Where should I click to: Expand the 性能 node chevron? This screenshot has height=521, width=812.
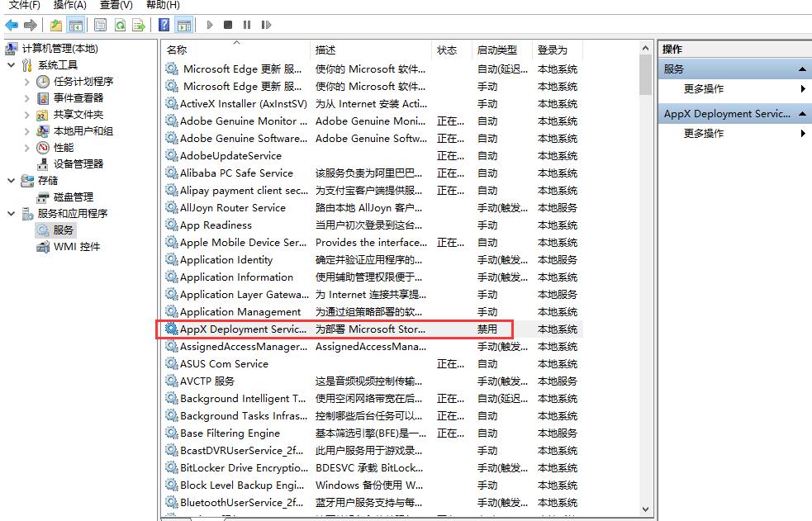[27, 148]
